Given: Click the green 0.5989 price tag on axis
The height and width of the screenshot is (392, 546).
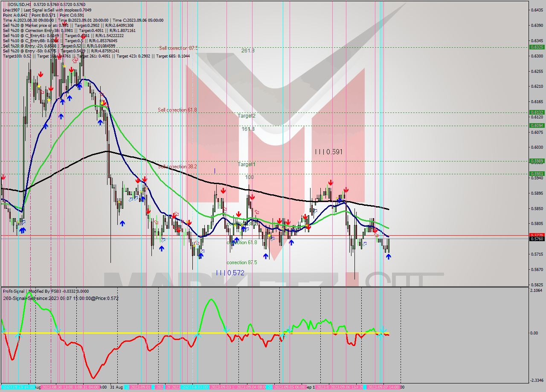Looking at the screenshot, I should (x=536, y=161).
